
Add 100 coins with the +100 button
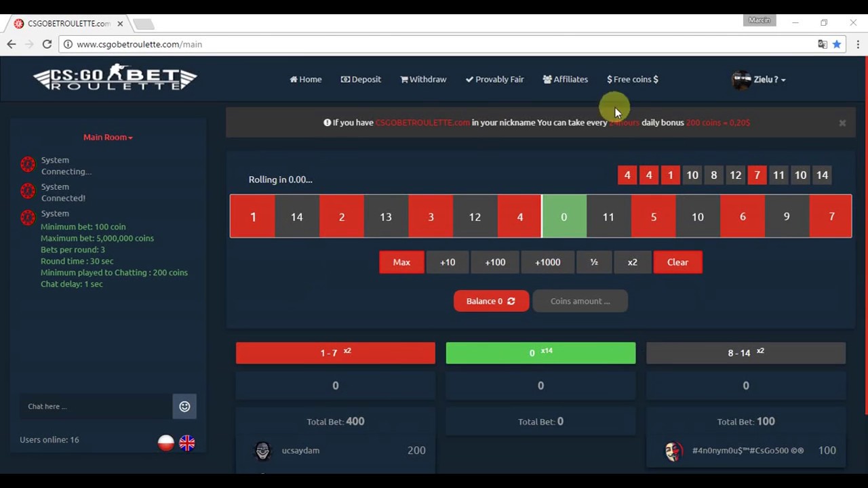(495, 262)
